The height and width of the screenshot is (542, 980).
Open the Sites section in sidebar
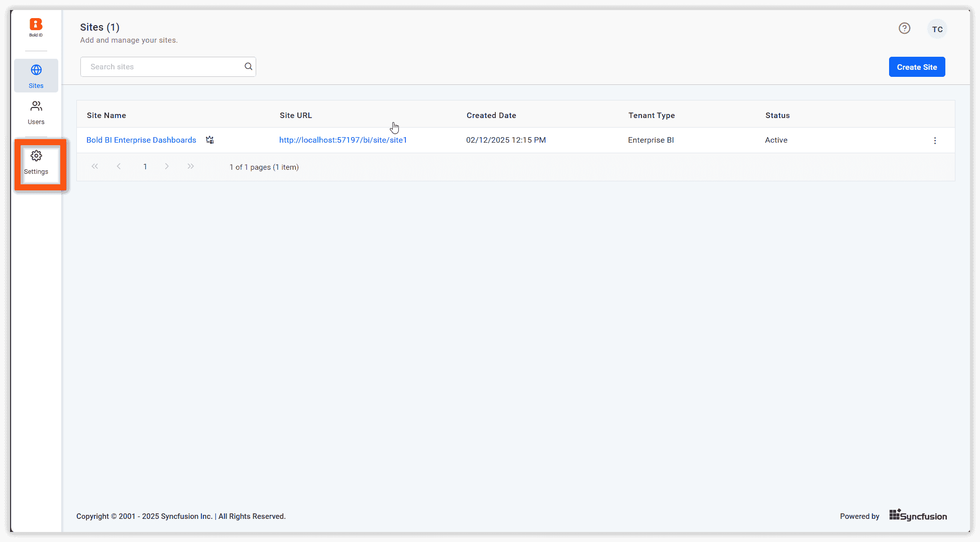click(x=36, y=75)
